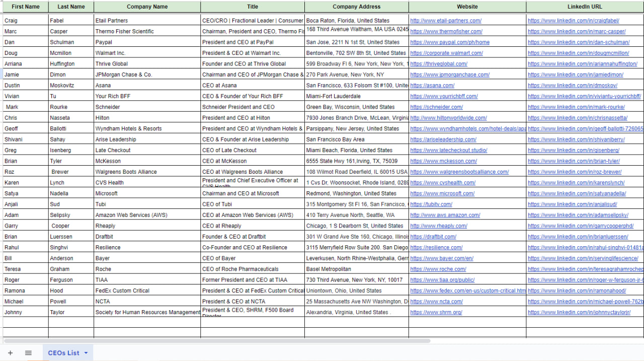Open the paypal.com/ph/home link

pos(450,42)
